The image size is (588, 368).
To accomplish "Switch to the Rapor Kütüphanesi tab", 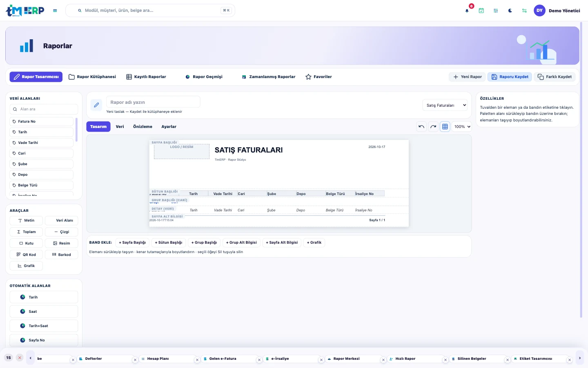I will pos(92,77).
